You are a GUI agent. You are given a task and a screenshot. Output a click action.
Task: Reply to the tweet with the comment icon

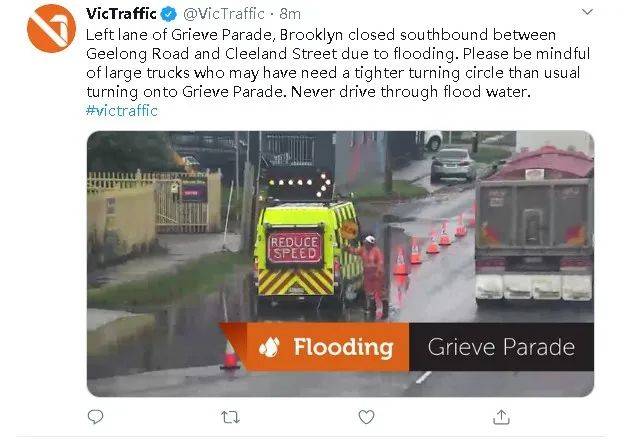click(96, 417)
